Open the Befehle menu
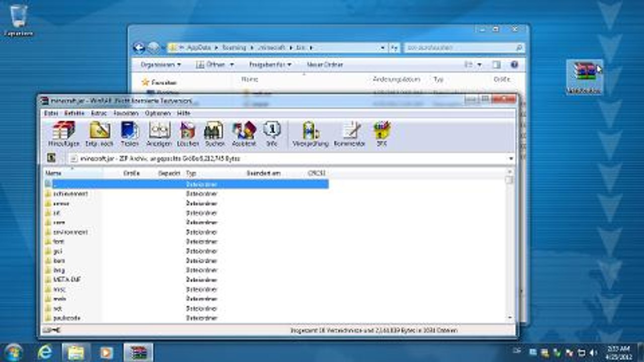 [x=74, y=113]
